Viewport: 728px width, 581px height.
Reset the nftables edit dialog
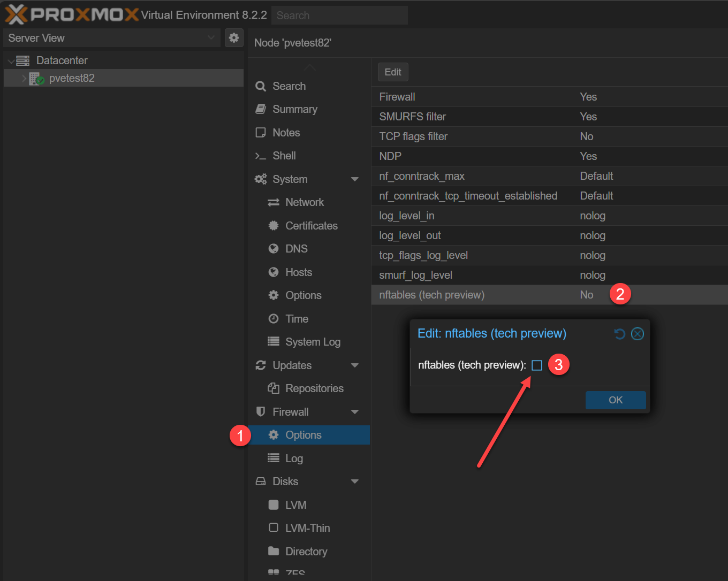coord(620,334)
